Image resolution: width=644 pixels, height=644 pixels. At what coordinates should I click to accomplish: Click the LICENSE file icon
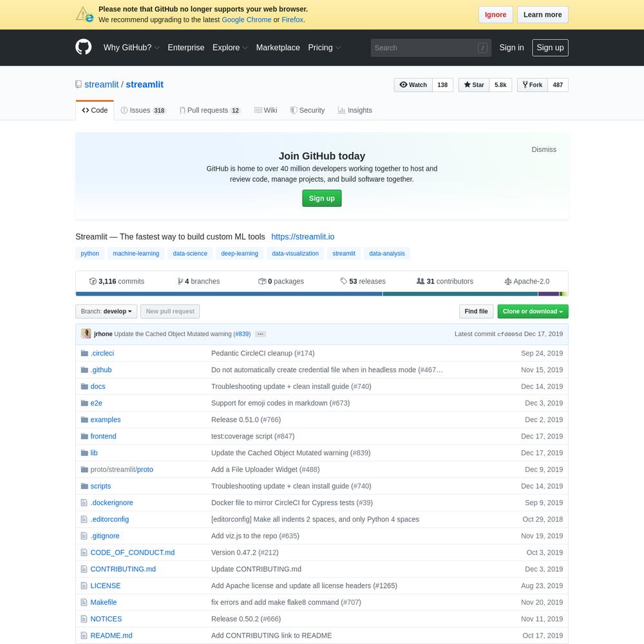tap(84, 585)
